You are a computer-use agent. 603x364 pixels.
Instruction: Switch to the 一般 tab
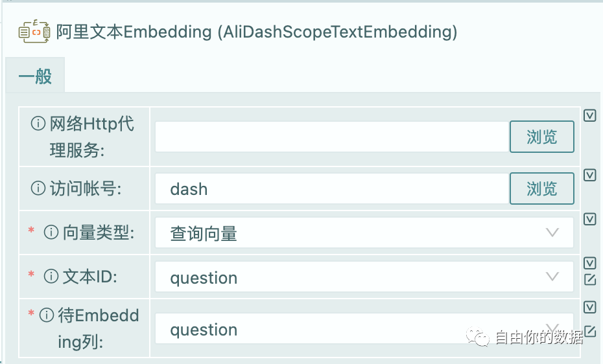pos(35,77)
